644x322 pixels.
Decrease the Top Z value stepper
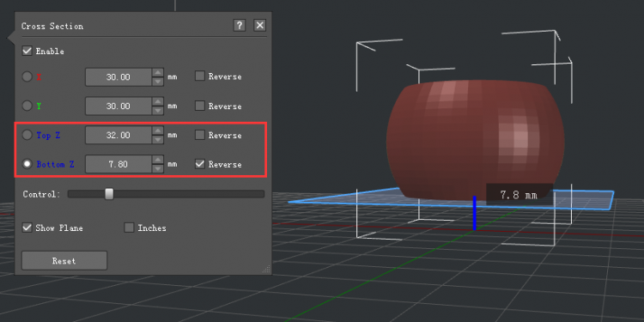pos(158,140)
